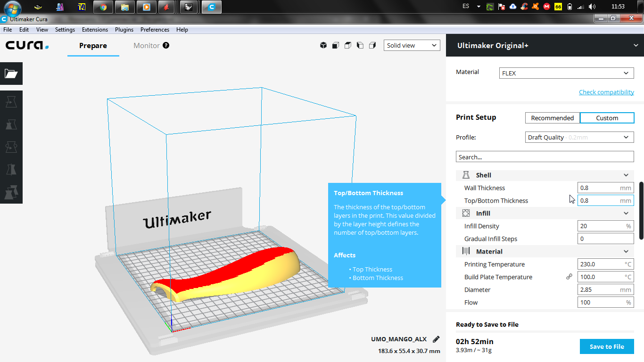Image resolution: width=644 pixels, height=362 pixels.
Task: Open the Settings menu
Action: point(65,29)
